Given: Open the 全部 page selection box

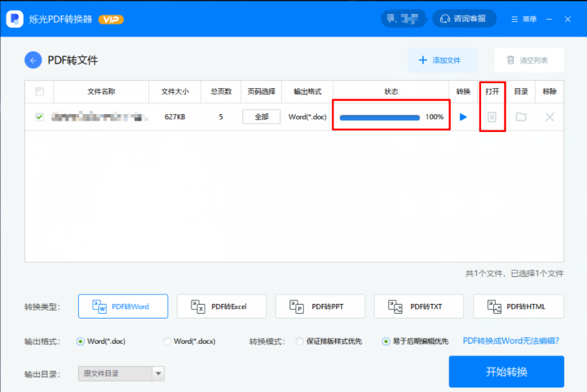Looking at the screenshot, I should click(x=261, y=117).
